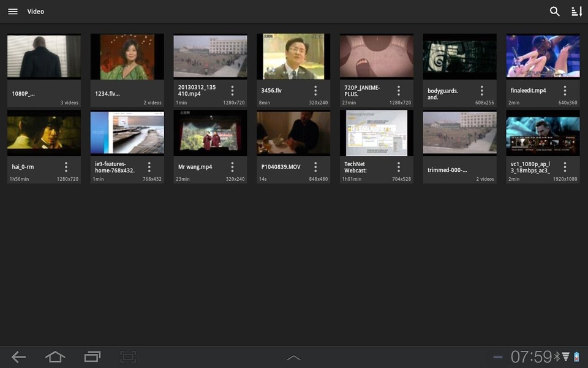Select the "TechNet Webcast:" title text
The image size is (588, 368).
(355, 167)
